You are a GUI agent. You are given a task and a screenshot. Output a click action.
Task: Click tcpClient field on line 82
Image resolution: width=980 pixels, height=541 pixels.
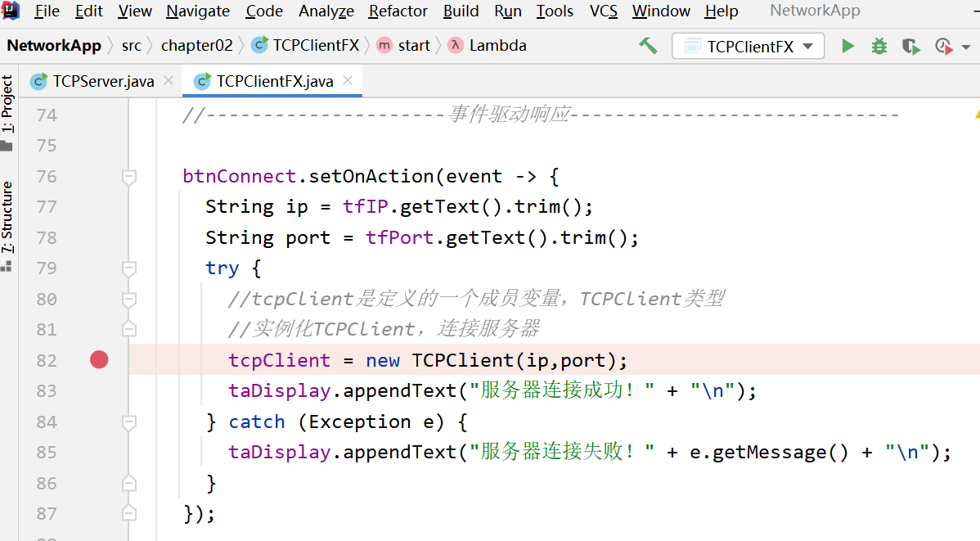280,360
